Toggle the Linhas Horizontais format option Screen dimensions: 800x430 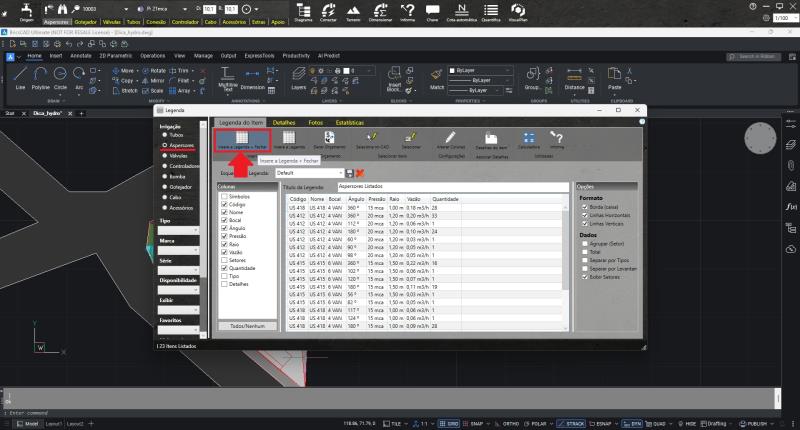pyautogui.click(x=584, y=214)
